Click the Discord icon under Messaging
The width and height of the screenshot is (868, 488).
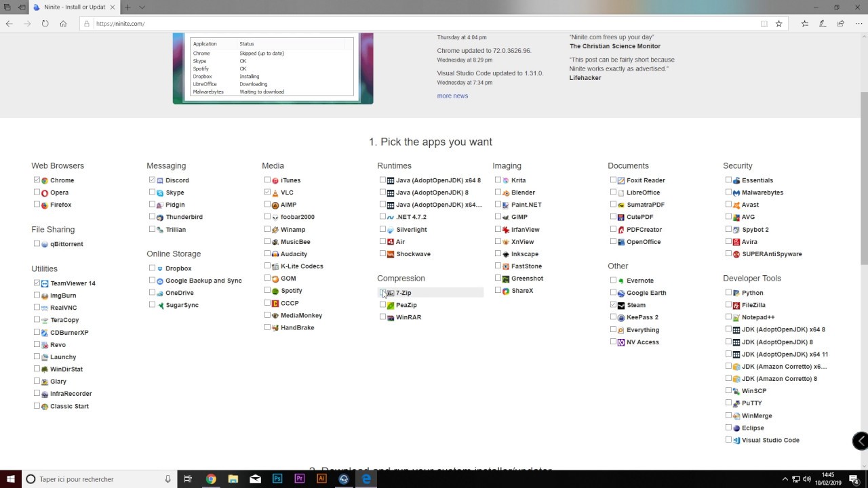point(160,180)
